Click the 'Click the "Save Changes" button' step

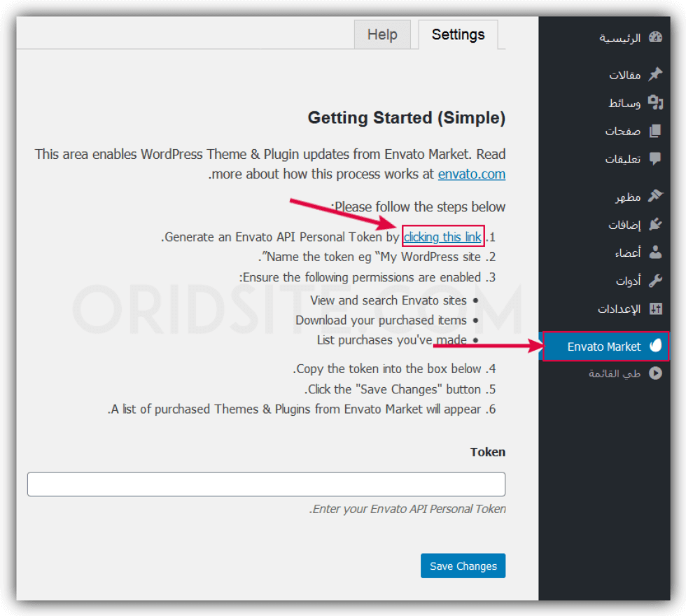[393, 389]
